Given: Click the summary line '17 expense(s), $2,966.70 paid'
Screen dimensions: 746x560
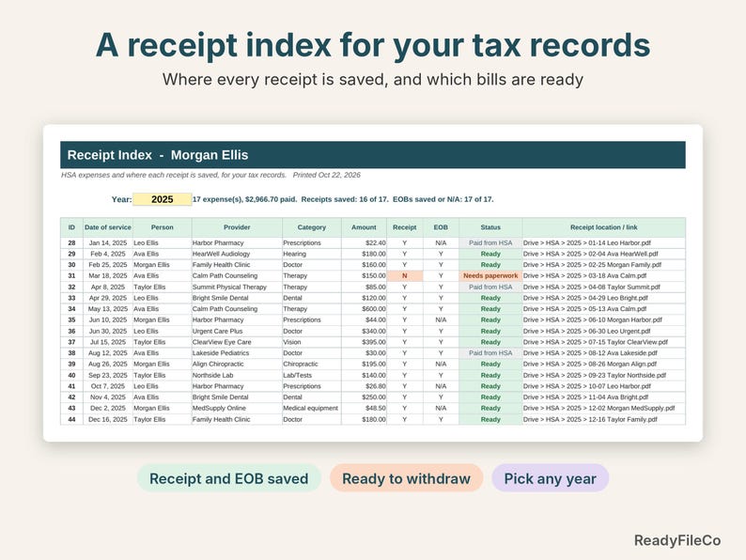Looking at the screenshot, I should (x=244, y=199).
